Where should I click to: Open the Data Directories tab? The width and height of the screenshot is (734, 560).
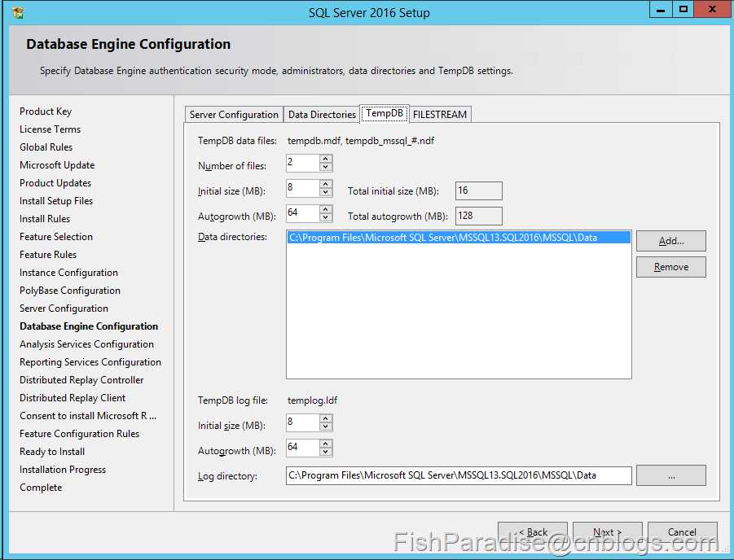pyautogui.click(x=322, y=115)
